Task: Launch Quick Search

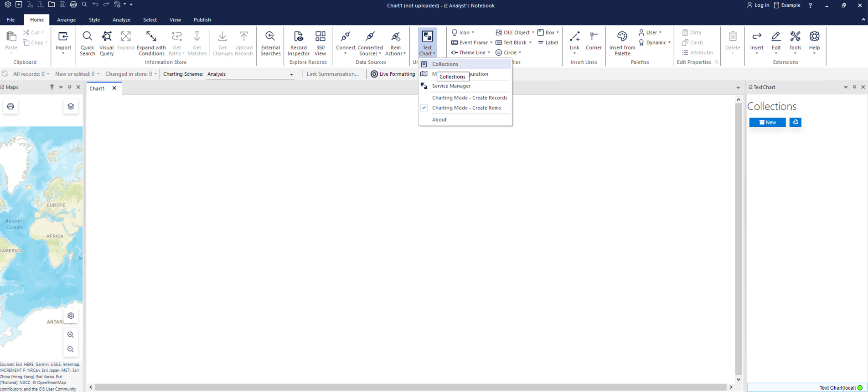Action: pos(87,42)
